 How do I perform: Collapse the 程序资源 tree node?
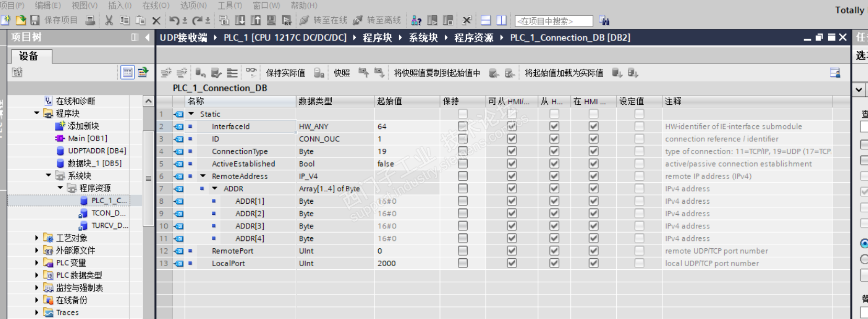point(60,188)
